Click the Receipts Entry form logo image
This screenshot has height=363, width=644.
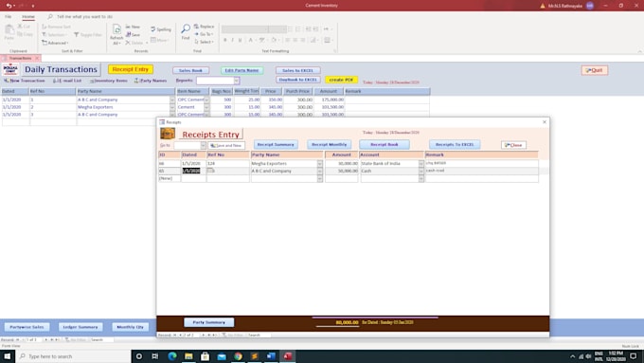[x=168, y=134]
